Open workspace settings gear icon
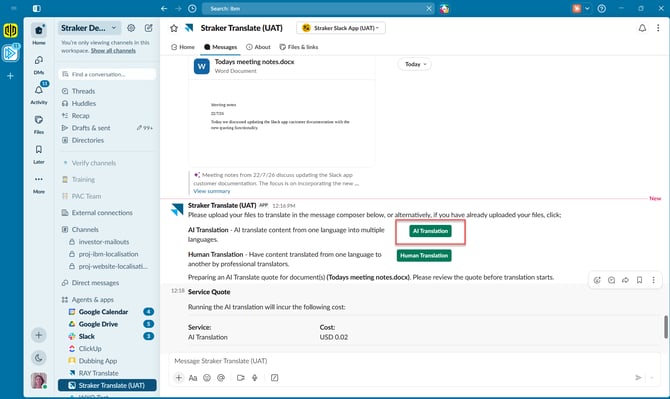Image resolution: width=670 pixels, height=399 pixels. [x=131, y=28]
